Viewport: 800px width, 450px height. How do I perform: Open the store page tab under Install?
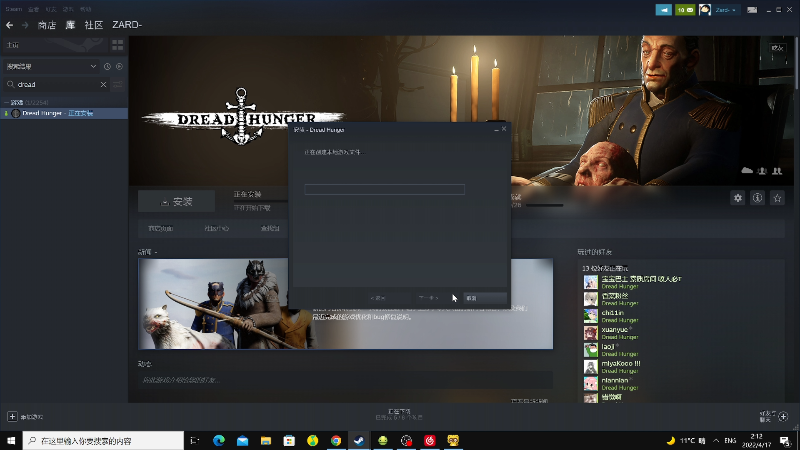pos(161,229)
